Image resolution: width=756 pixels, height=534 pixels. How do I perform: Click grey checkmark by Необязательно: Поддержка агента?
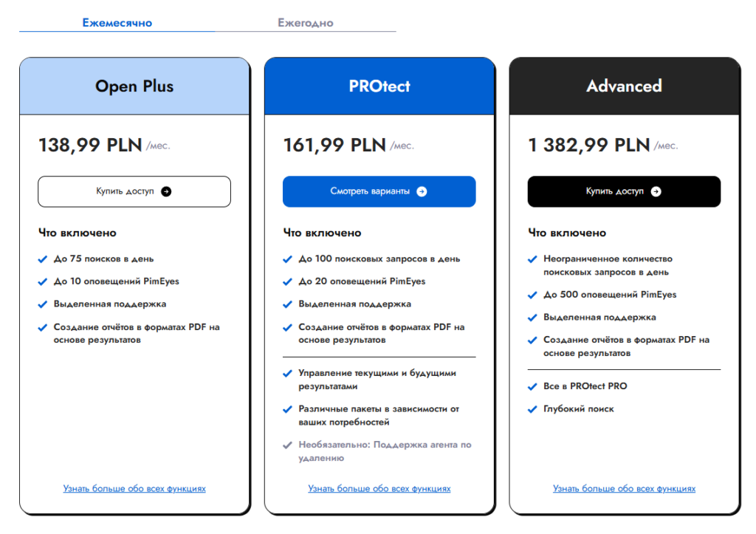pyautogui.click(x=287, y=445)
